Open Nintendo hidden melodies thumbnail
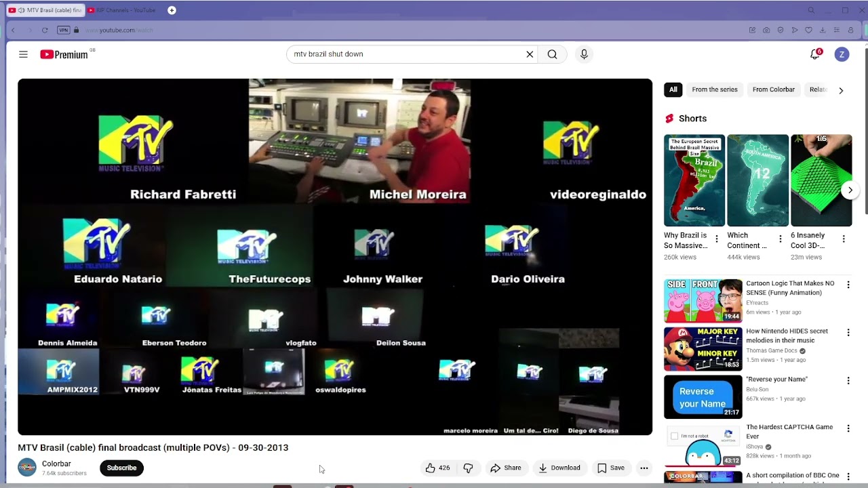 [703, 349]
